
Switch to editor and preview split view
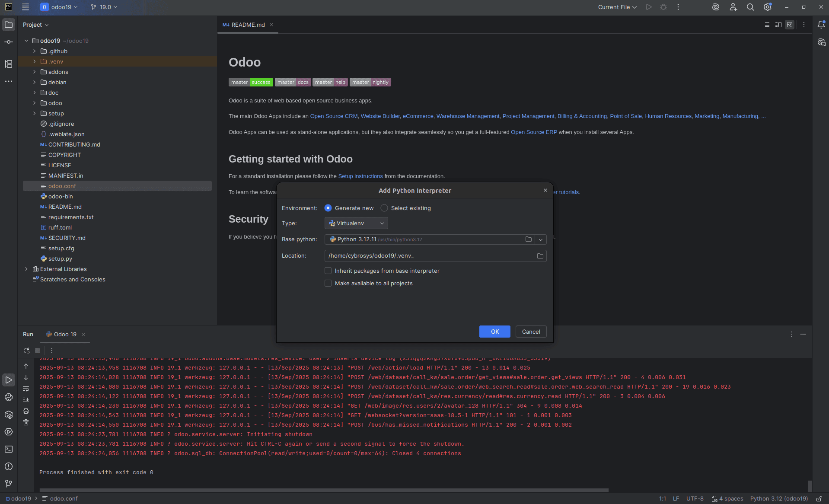pos(778,25)
